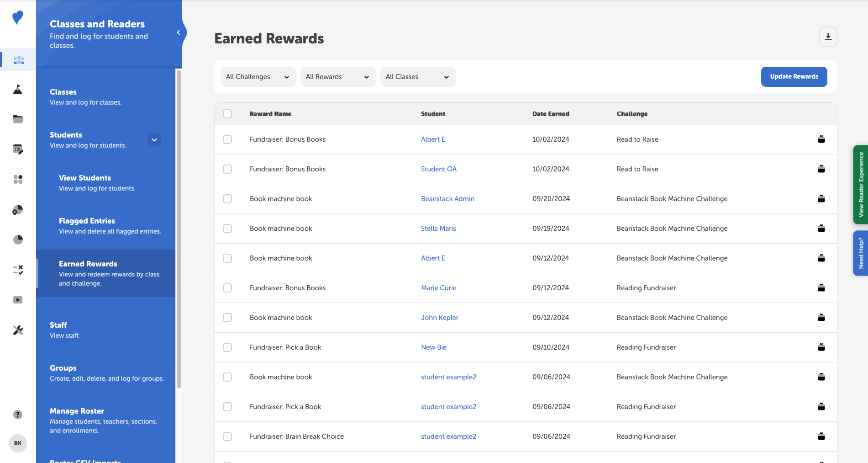Screen dimensions: 868x463
Task: Check the select-all checkbox in table header
Action: pyautogui.click(x=227, y=113)
